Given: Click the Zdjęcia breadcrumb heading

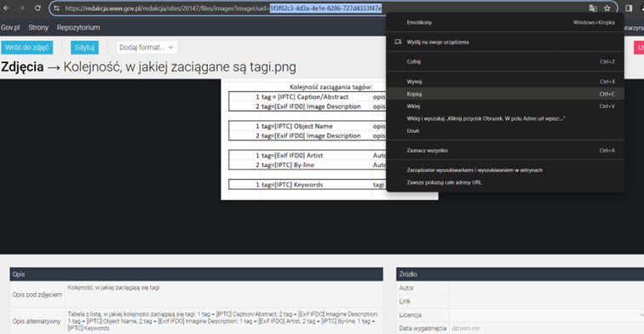Looking at the screenshot, I should coord(22,66).
